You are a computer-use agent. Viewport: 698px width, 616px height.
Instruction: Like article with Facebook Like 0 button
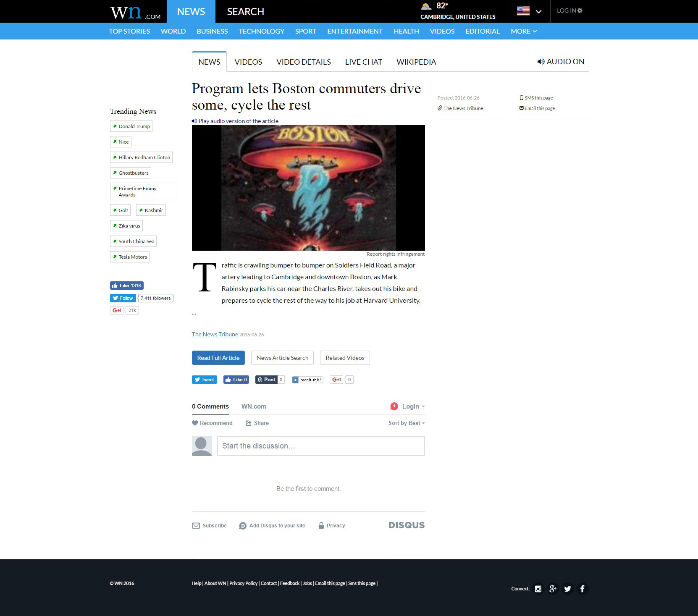point(236,380)
